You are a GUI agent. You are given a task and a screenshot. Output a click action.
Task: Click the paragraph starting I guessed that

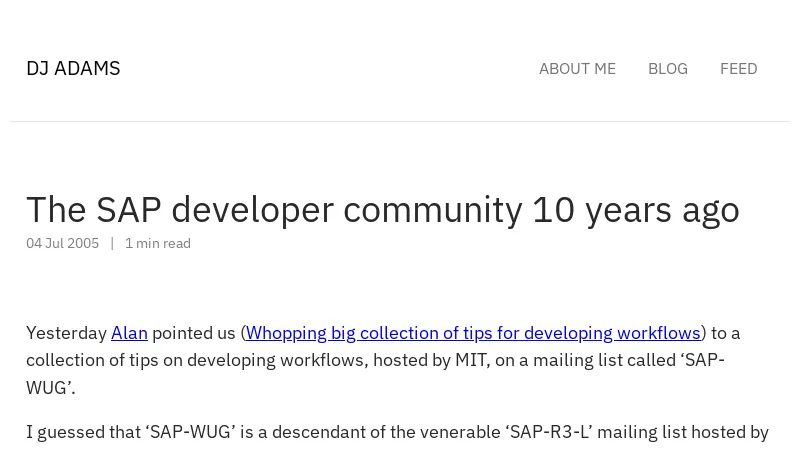click(x=397, y=432)
